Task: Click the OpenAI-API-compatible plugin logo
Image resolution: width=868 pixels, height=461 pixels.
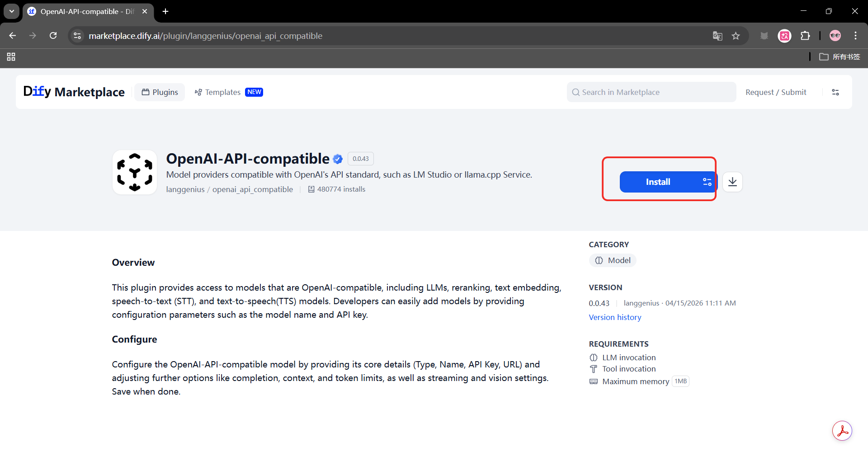Action: click(x=135, y=172)
